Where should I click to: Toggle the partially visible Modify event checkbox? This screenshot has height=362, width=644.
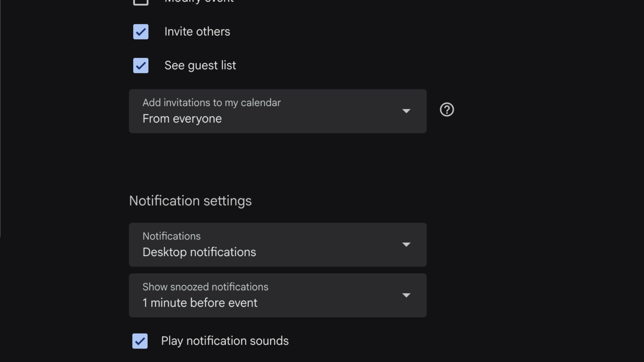[x=141, y=2]
